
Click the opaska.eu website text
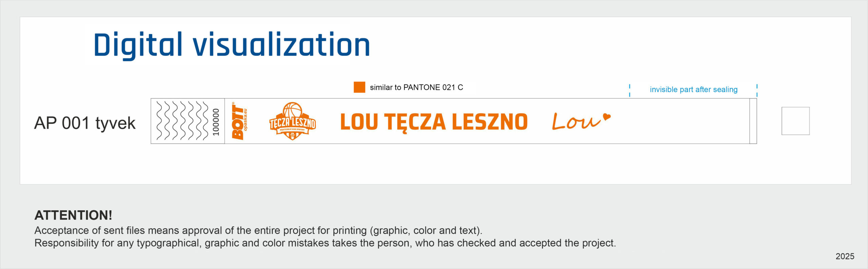(245, 120)
